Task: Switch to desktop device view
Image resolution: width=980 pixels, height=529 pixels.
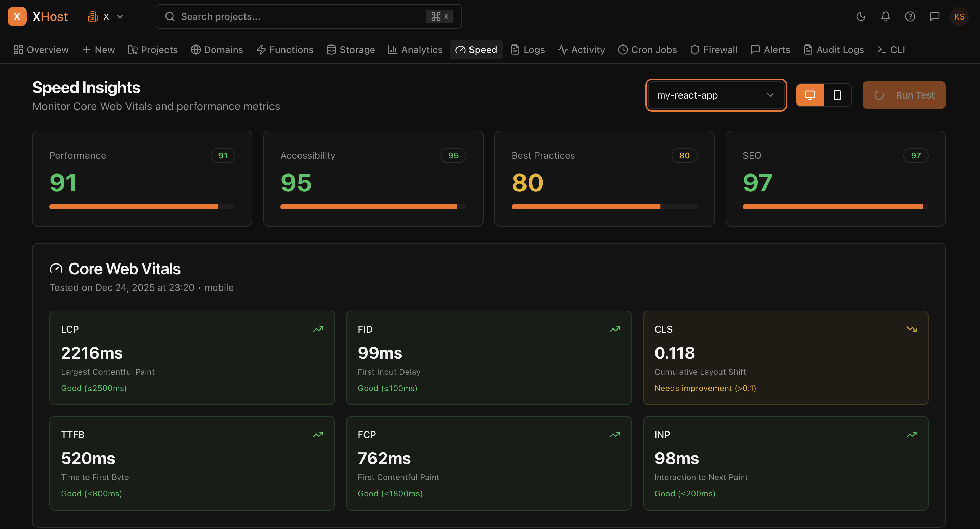Action: (x=810, y=95)
